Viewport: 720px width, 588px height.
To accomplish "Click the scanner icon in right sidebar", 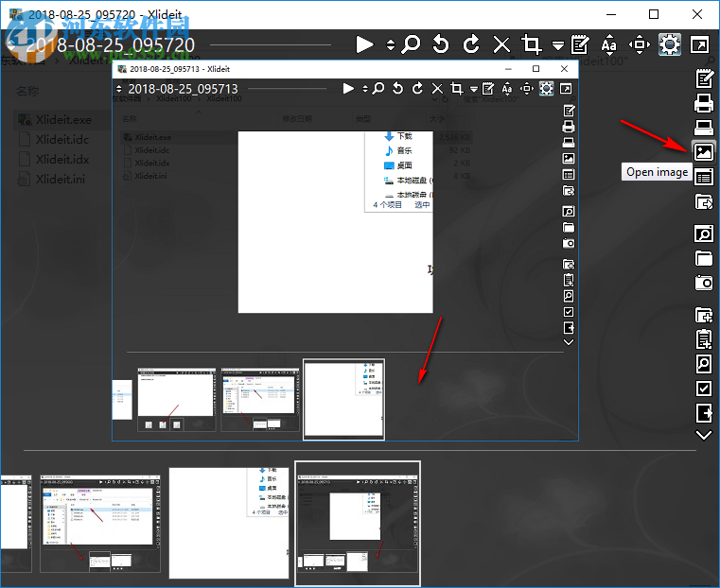I will coord(704,127).
